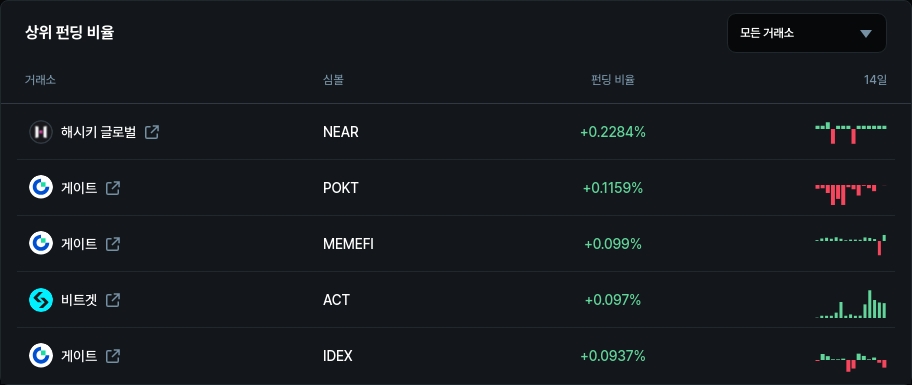This screenshot has width=912, height=385.
Task: Open external link icon in MEMEFI row
Action: tap(113, 244)
